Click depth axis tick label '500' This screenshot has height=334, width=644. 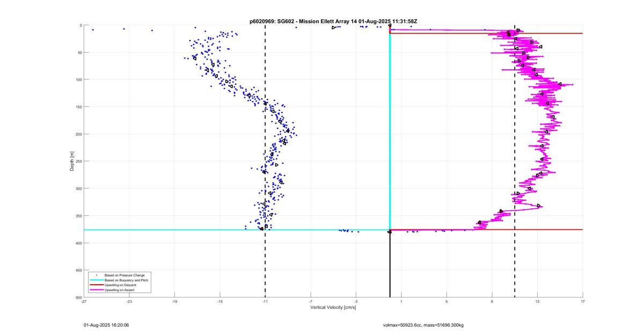[x=78, y=297]
